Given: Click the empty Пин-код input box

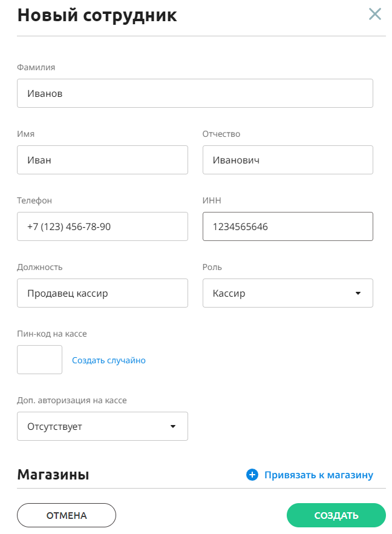Looking at the screenshot, I should coord(40,360).
